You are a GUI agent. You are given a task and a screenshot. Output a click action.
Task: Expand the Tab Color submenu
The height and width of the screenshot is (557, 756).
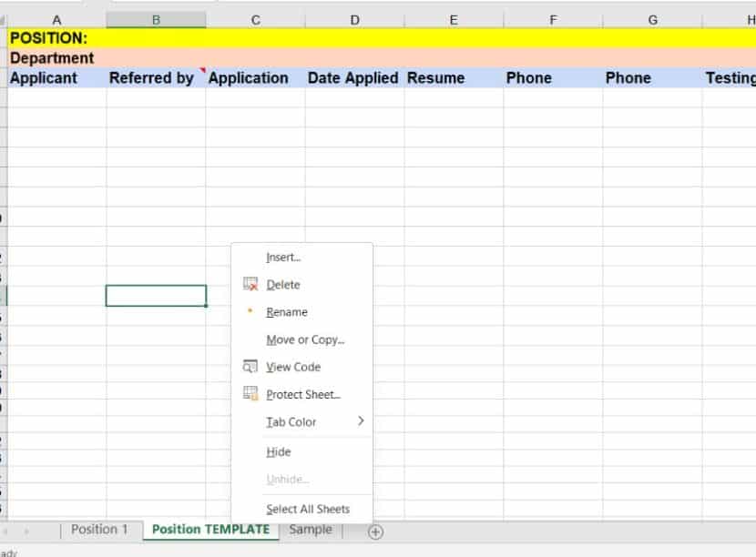tap(289, 421)
